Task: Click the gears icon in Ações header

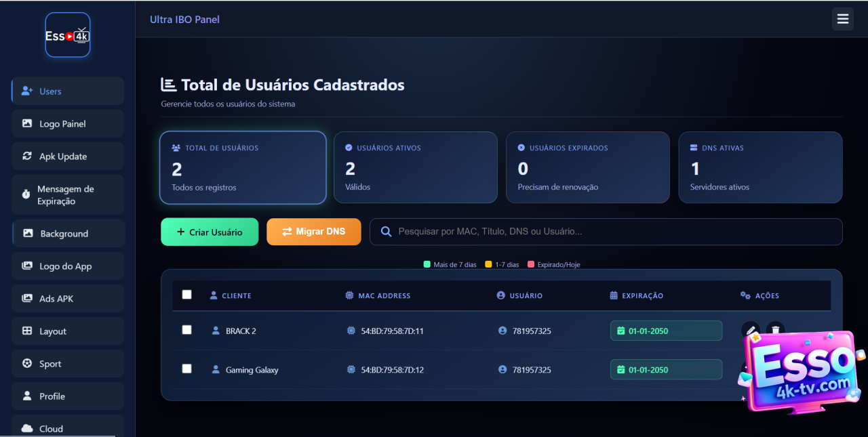Action: pyautogui.click(x=745, y=295)
